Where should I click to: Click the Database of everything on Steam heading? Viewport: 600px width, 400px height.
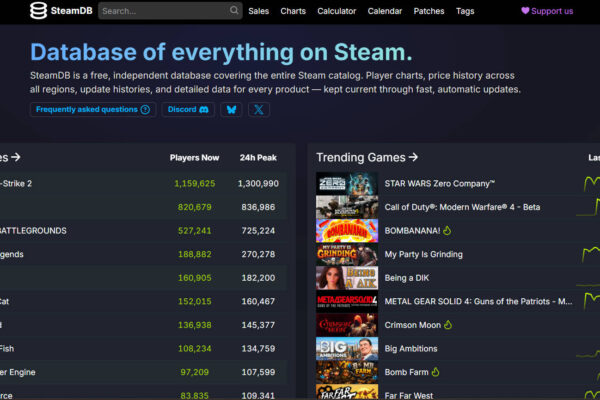221,52
